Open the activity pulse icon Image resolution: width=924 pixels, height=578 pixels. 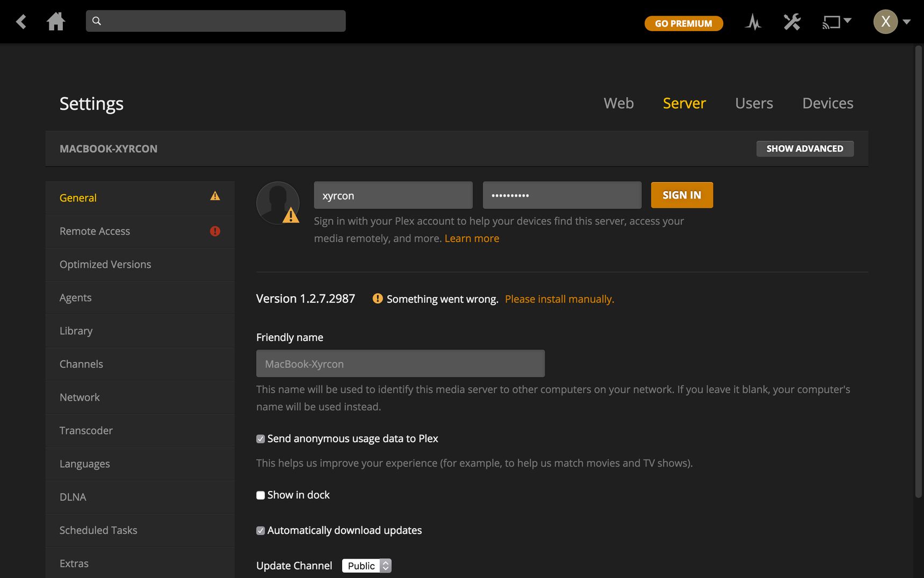[753, 22]
